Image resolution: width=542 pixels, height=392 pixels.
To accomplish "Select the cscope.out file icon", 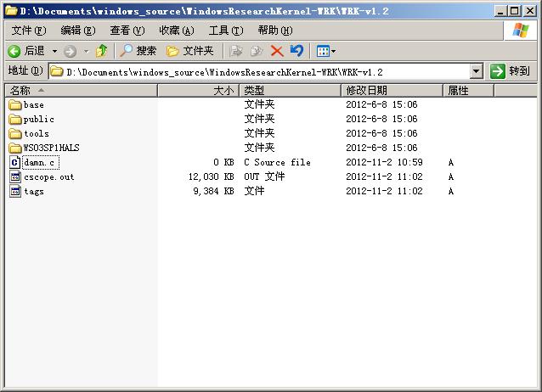I will click(14, 176).
